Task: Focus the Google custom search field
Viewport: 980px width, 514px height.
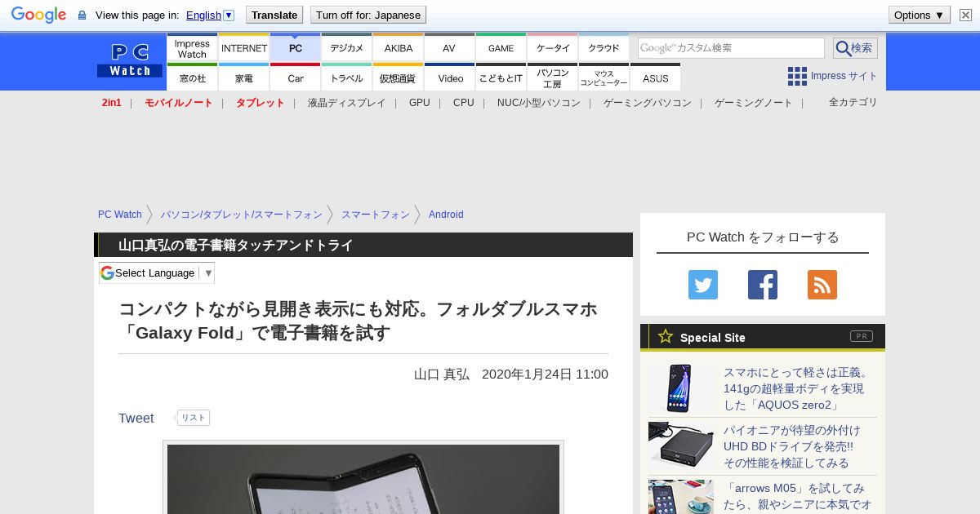Action: (731, 48)
